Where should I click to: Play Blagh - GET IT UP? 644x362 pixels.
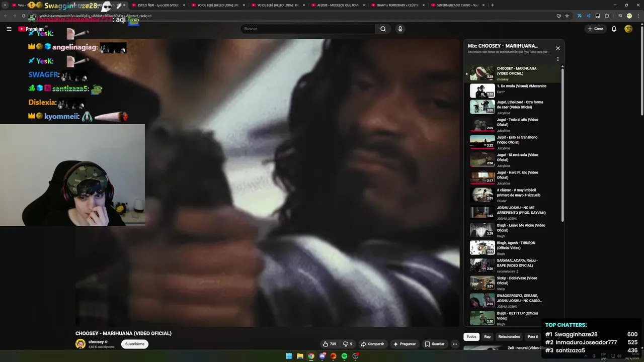click(512, 318)
